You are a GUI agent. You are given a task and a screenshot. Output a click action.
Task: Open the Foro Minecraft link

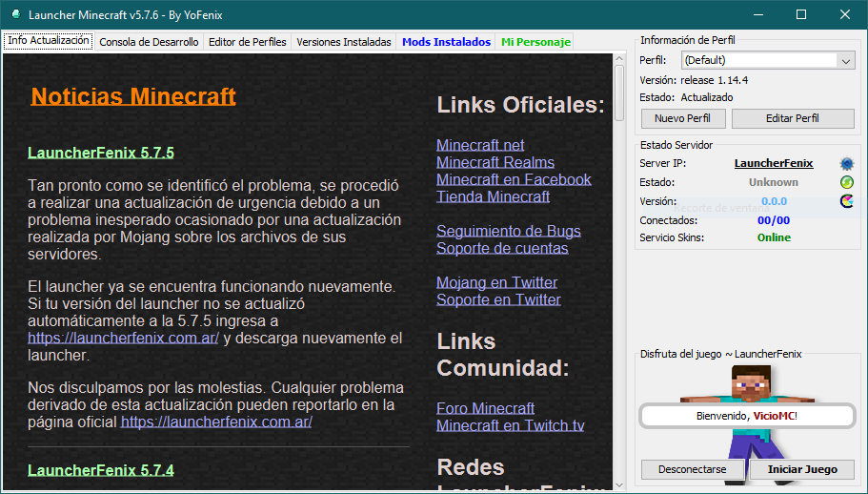coord(486,408)
